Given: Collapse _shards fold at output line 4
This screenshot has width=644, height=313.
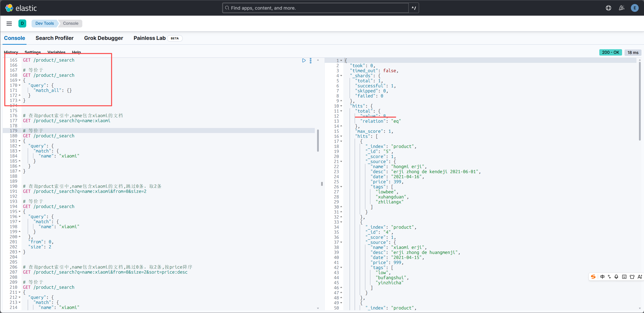Looking at the screenshot, I should pyautogui.click(x=341, y=76).
